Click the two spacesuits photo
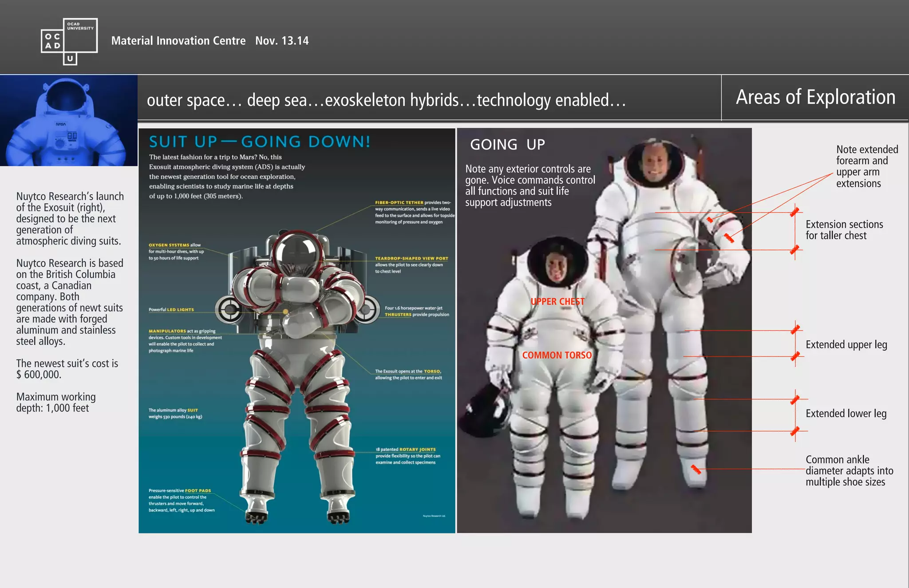Viewport: 909px width, 588px height. click(604, 331)
